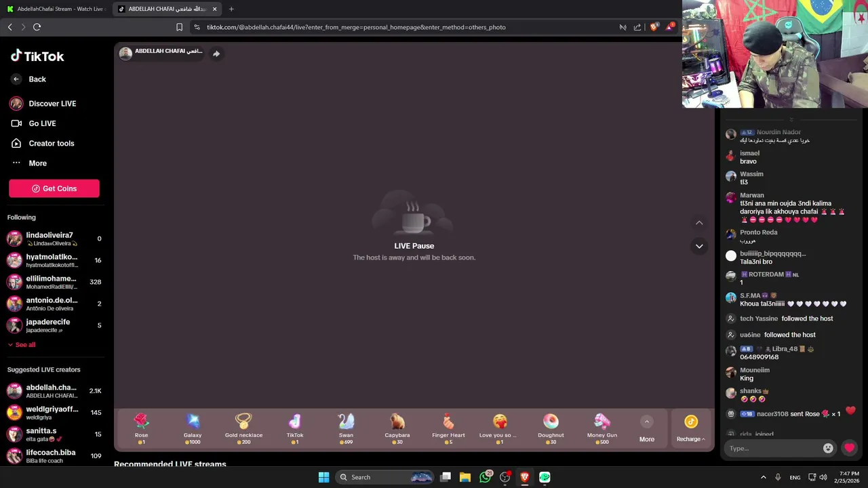Open suggested creator lifecoach.biba live
The image size is (868, 488).
(54, 455)
